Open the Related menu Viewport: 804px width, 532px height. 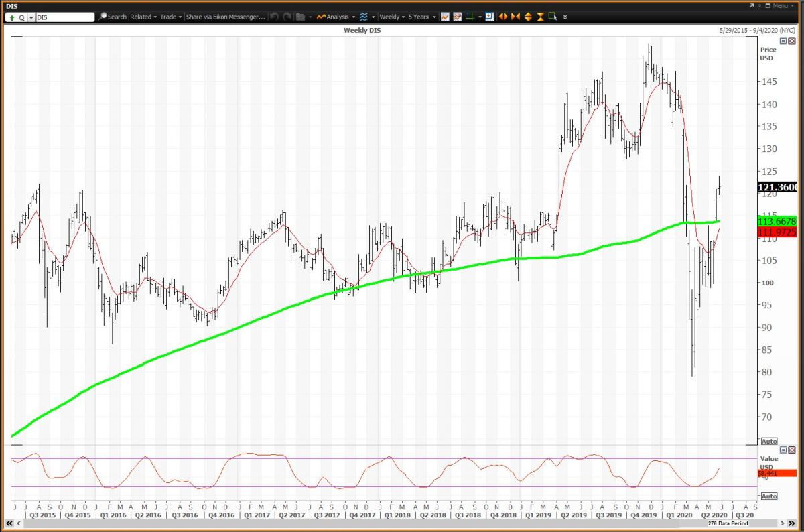tap(143, 17)
